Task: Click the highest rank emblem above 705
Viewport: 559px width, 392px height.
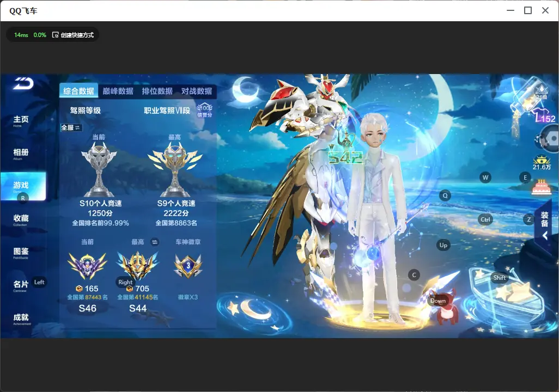Action: (138, 266)
